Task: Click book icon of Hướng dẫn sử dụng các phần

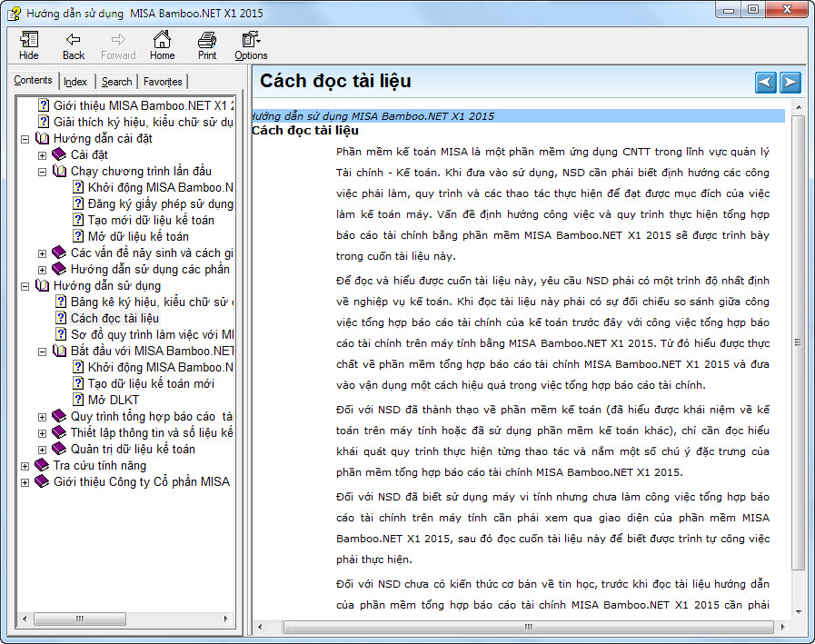Action: (59, 269)
